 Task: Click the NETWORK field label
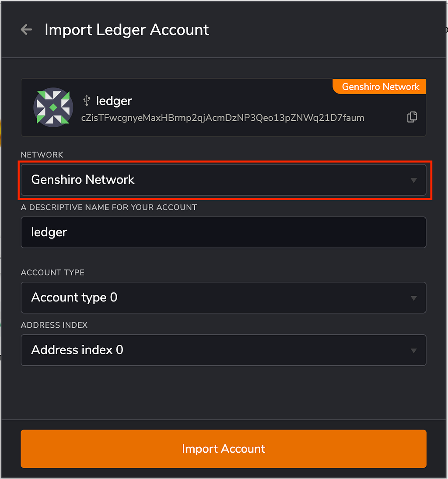coord(42,155)
